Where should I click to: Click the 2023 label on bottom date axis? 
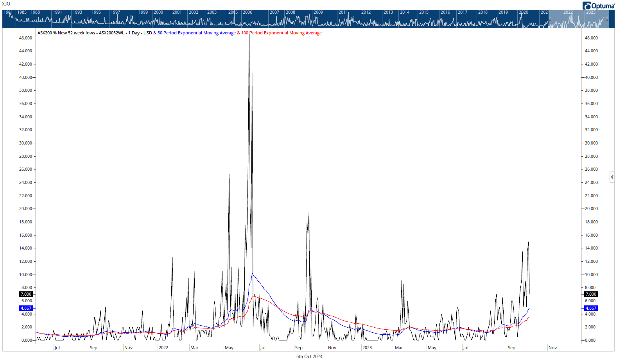[x=367, y=348]
